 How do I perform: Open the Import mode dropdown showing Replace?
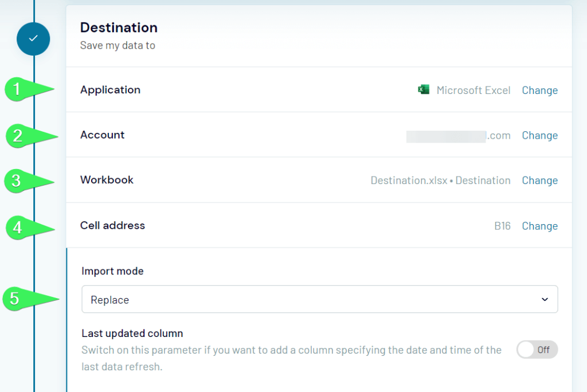[x=319, y=300]
